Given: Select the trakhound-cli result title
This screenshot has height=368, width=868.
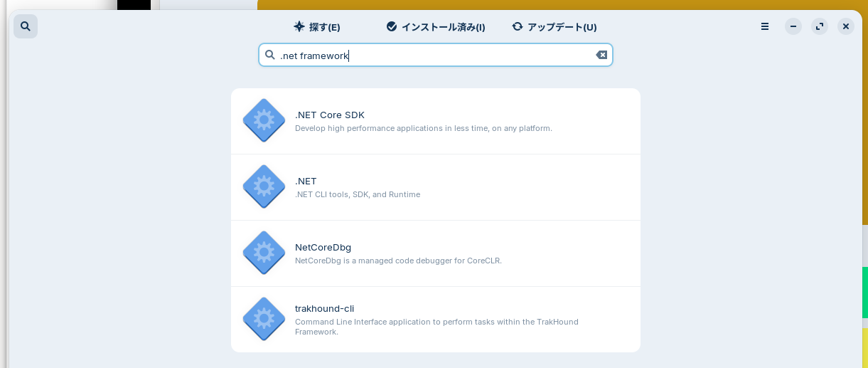Looking at the screenshot, I should point(324,308).
